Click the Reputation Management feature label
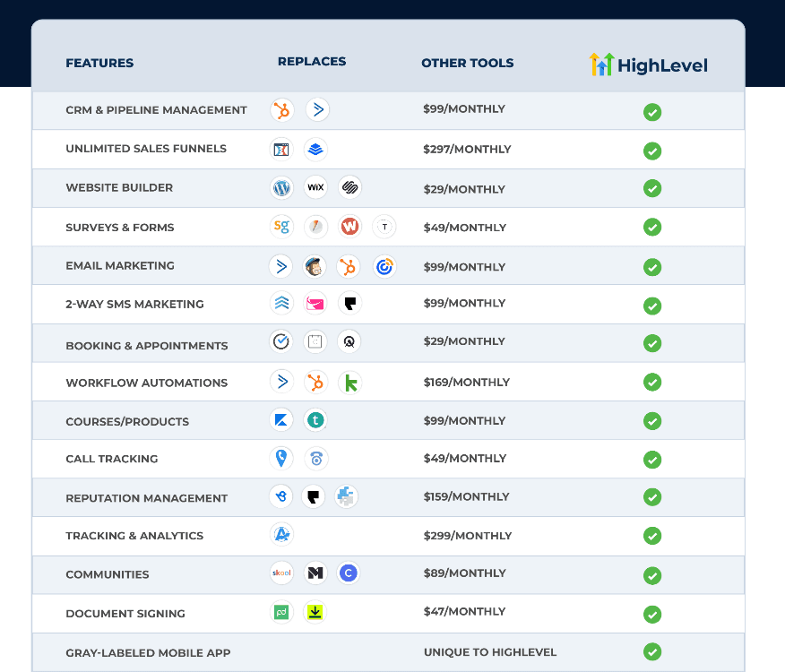The image size is (785, 672). 147,498
